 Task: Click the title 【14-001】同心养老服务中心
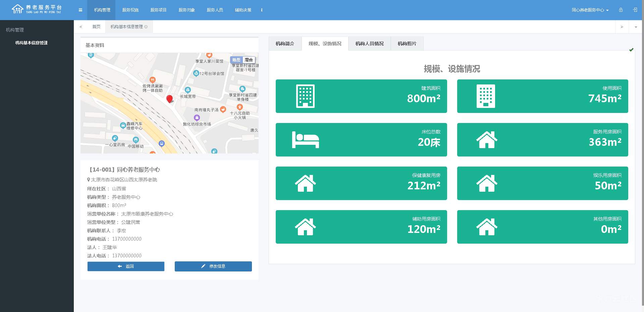point(124,170)
